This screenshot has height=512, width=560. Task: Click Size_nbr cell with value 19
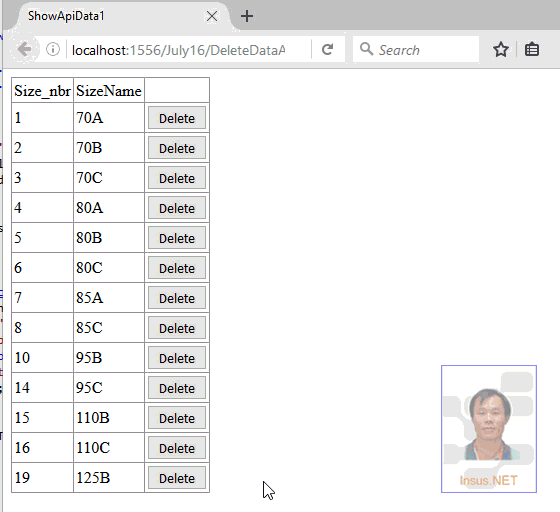point(42,478)
